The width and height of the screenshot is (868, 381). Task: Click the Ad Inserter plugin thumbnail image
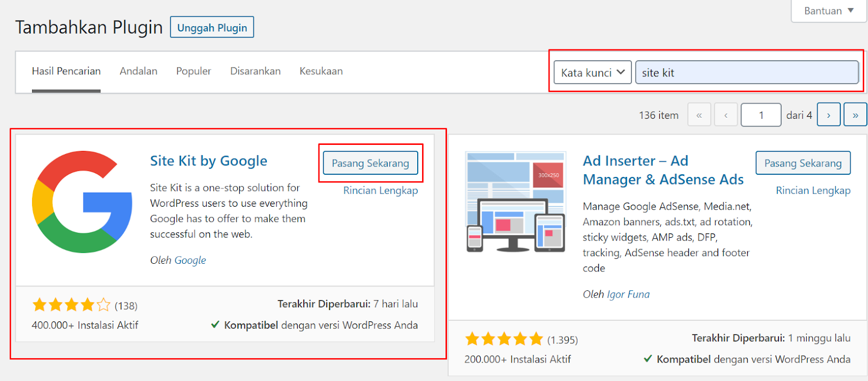pos(515,202)
